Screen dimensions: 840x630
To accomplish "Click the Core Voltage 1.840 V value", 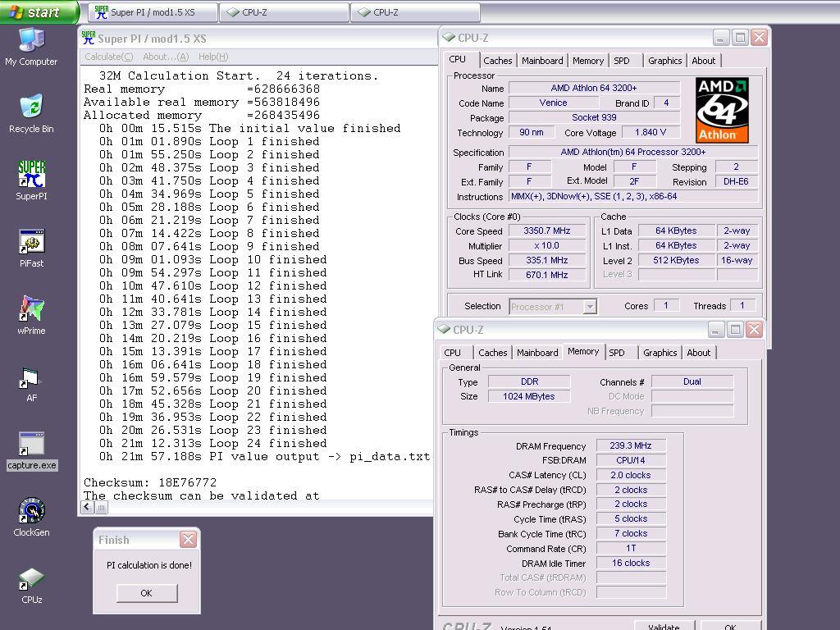I will pos(651,132).
